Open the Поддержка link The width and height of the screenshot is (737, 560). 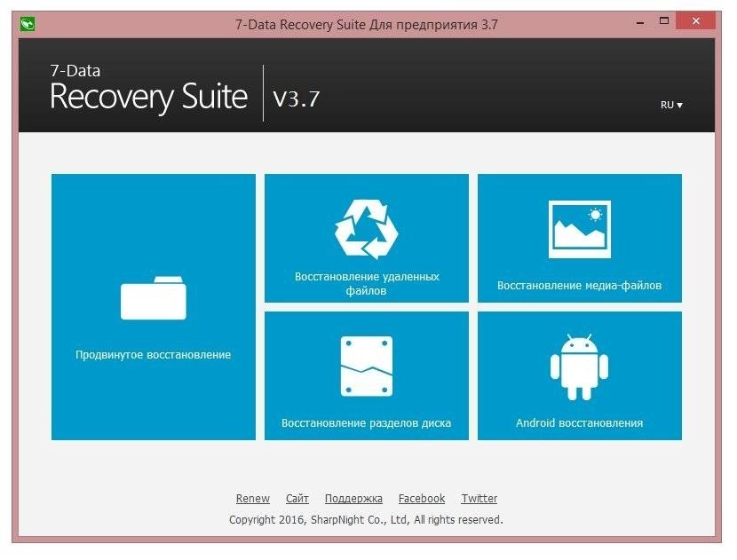point(353,499)
